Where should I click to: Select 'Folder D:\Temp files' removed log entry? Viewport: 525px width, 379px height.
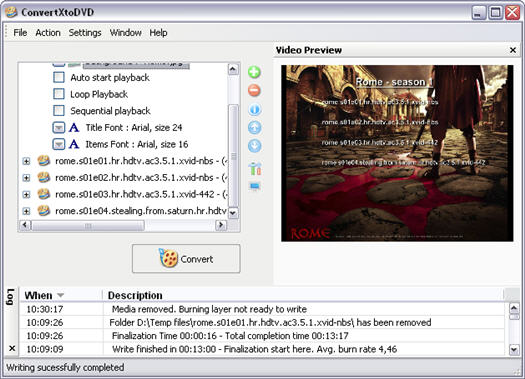click(x=262, y=322)
